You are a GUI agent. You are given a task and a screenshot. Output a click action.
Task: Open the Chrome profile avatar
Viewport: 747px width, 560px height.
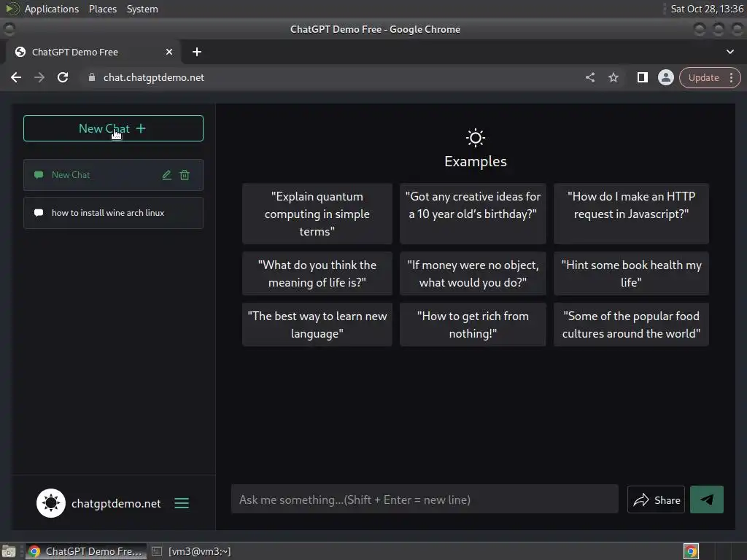click(x=665, y=77)
